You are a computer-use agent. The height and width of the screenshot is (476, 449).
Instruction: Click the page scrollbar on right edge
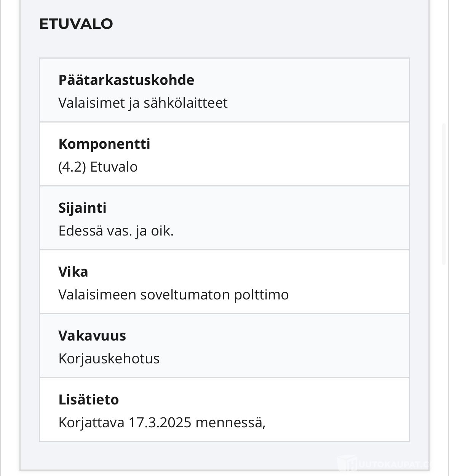pos(444,194)
